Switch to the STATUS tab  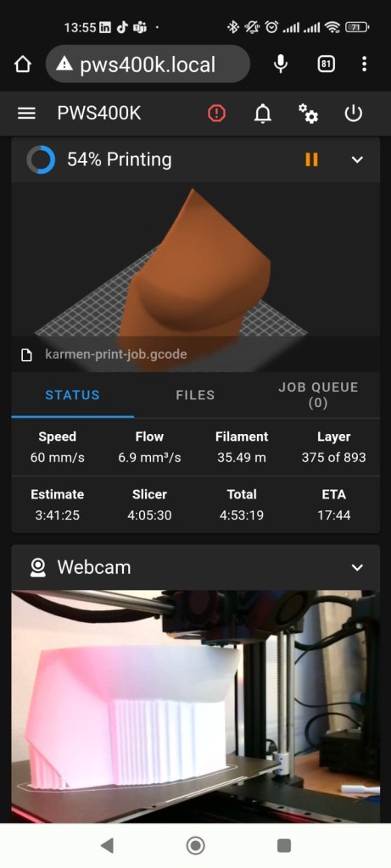(73, 395)
